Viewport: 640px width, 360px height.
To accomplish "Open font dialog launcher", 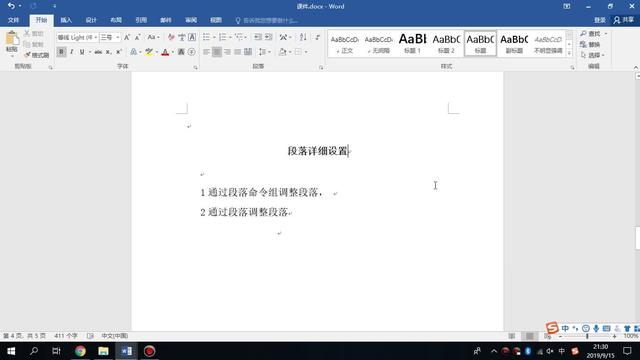I will click(196, 67).
